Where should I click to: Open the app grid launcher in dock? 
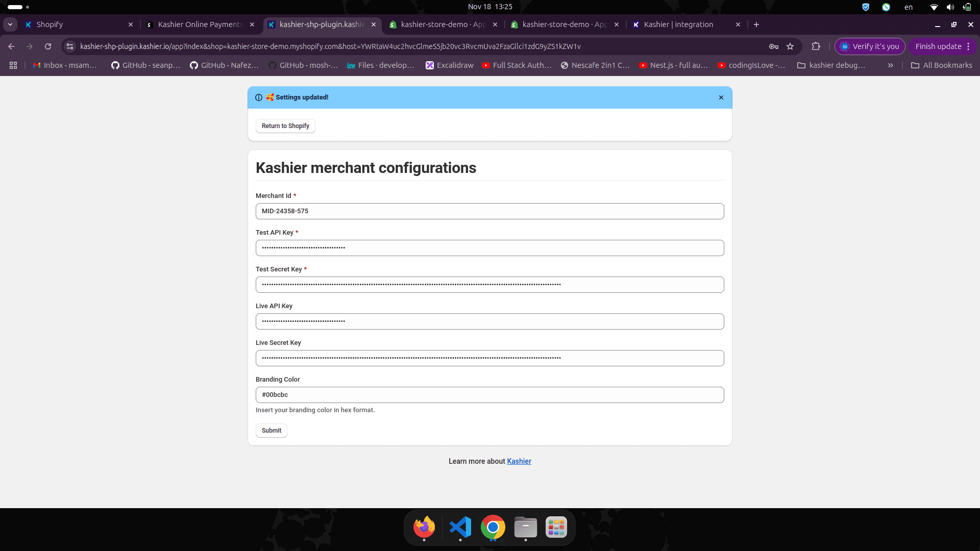556,527
